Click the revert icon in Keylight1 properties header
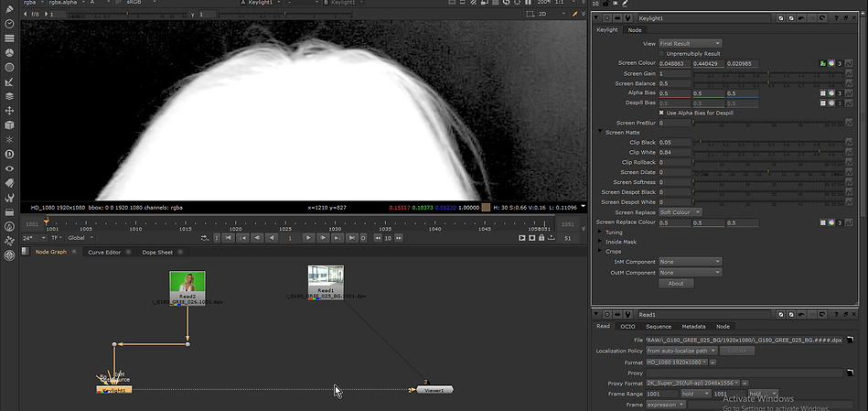Viewport: 868px width, 411px height. click(x=822, y=18)
